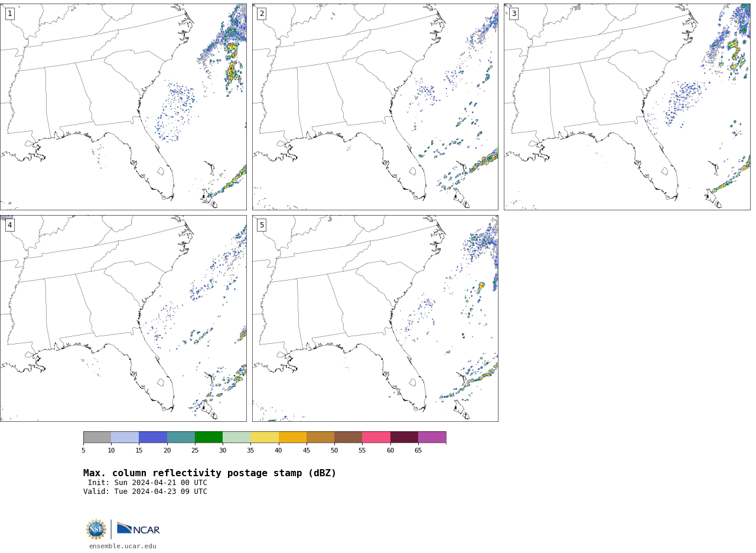Click the light blue 10-15 dBZ swatch
Image resolution: width=756 pixels, height=553 pixels.
(125, 437)
